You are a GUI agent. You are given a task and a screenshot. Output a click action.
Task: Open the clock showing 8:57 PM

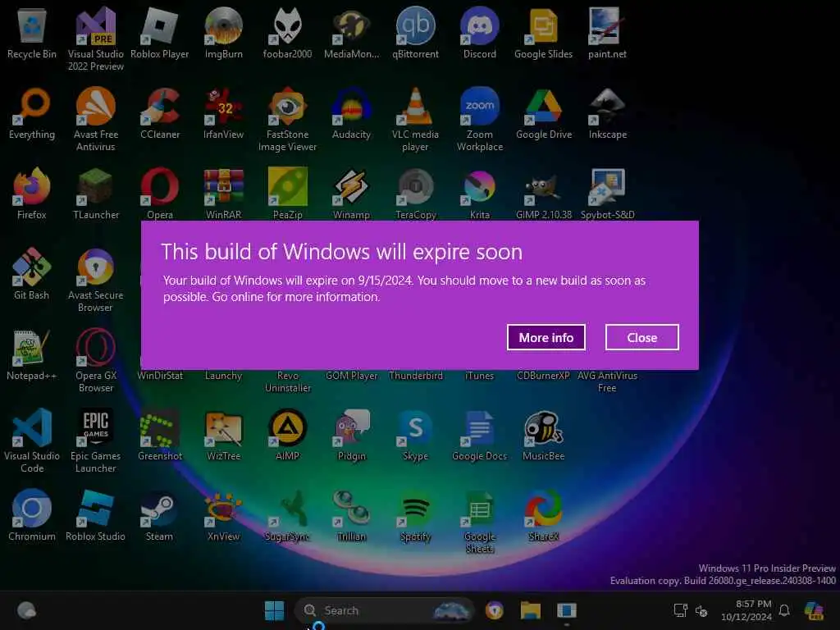pos(746,610)
